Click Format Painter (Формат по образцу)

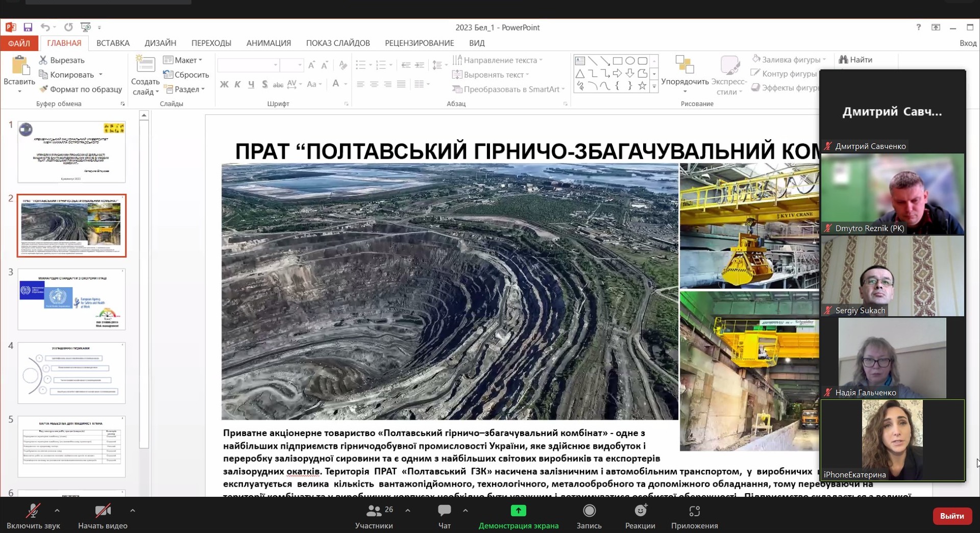click(x=81, y=89)
